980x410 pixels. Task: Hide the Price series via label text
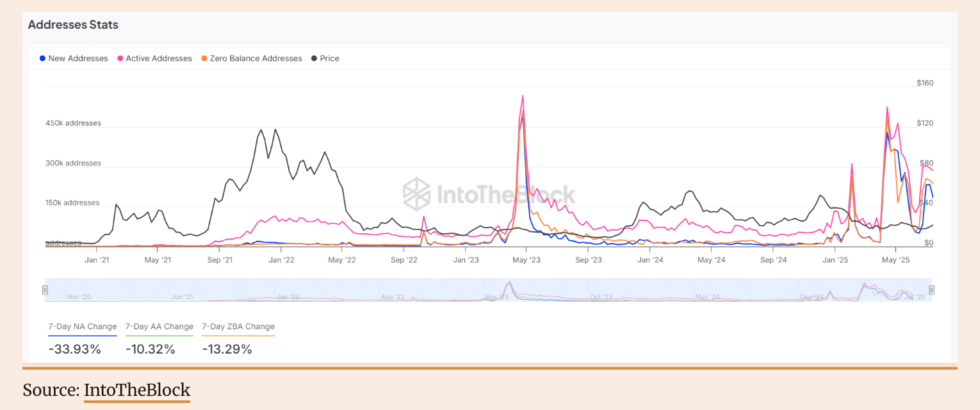[329, 58]
